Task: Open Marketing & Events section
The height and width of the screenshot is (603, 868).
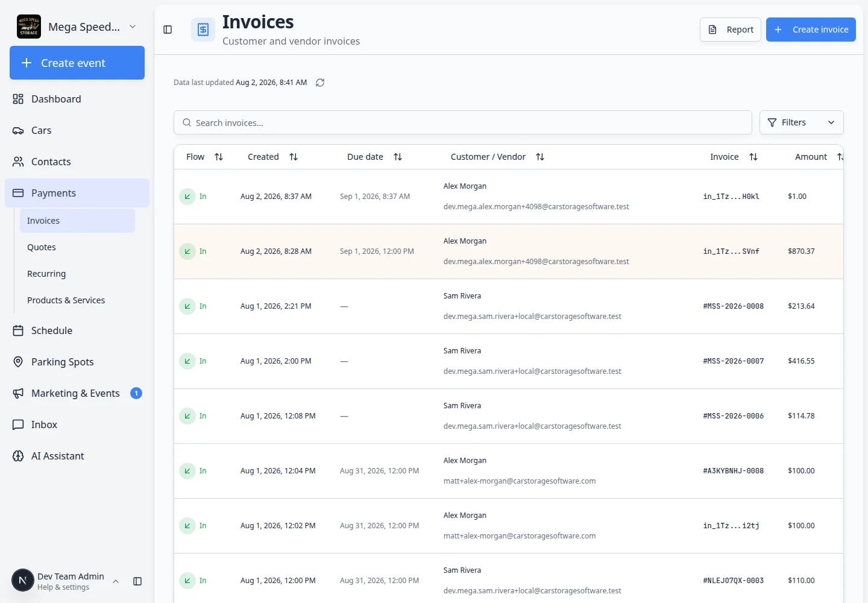Action: [x=77, y=393]
